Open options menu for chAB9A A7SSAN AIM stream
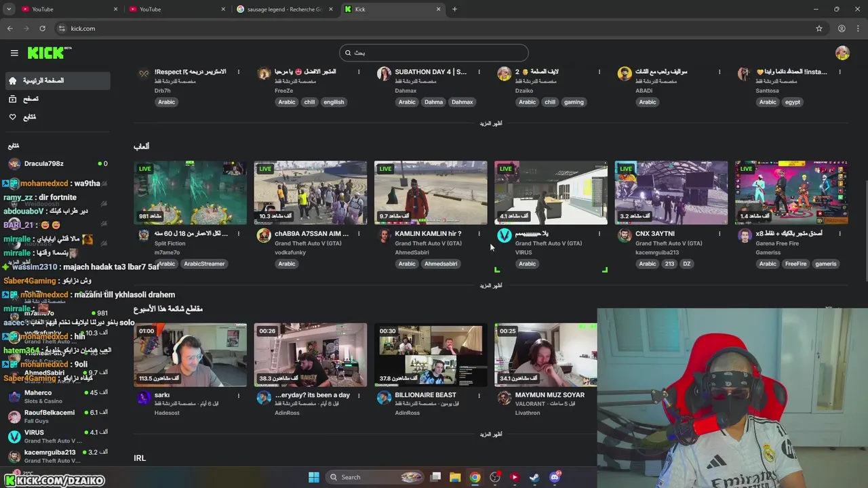The width and height of the screenshot is (868, 488). 359,234
